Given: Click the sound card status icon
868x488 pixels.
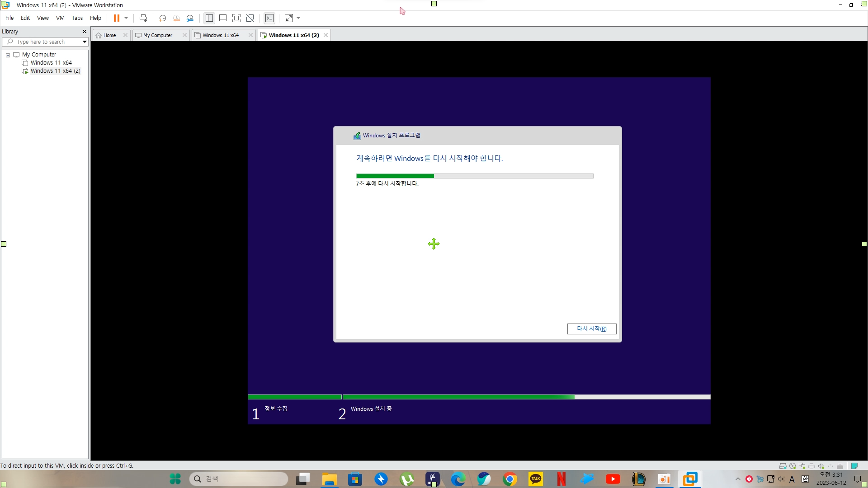Looking at the screenshot, I should point(821,466).
